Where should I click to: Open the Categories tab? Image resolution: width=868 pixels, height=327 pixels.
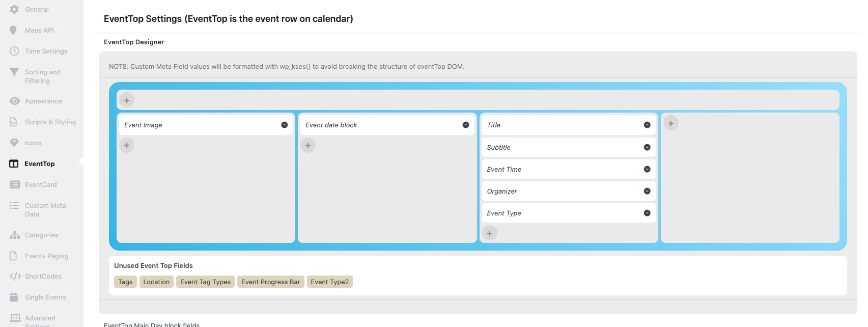pyautogui.click(x=41, y=235)
